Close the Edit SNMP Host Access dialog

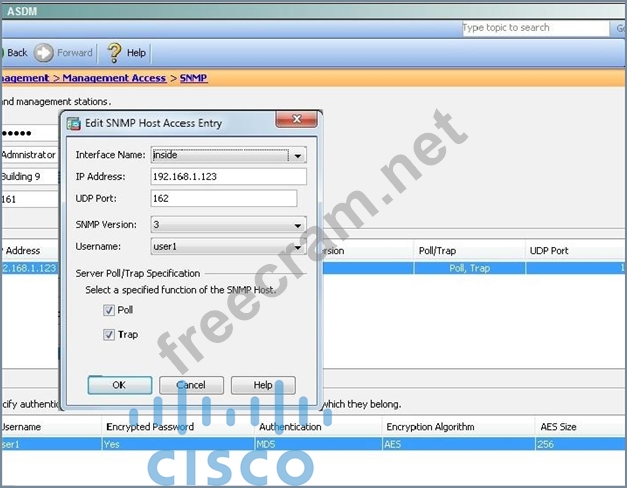pos(290,121)
